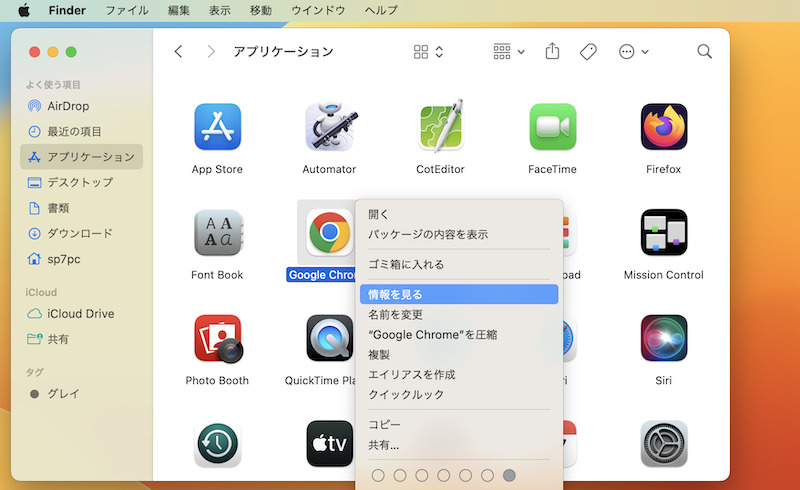800x490 pixels.
Task: Click the Mission Control app icon
Action: coord(664,233)
